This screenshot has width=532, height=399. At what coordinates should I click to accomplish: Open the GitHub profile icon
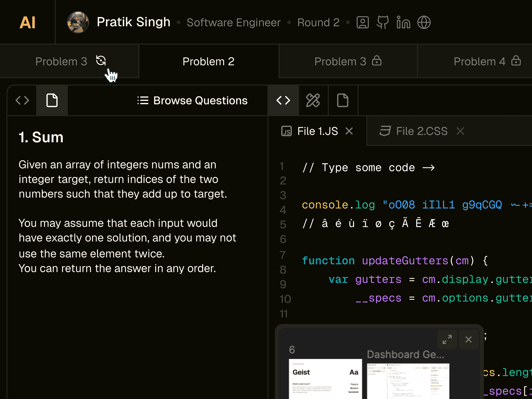click(x=383, y=22)
